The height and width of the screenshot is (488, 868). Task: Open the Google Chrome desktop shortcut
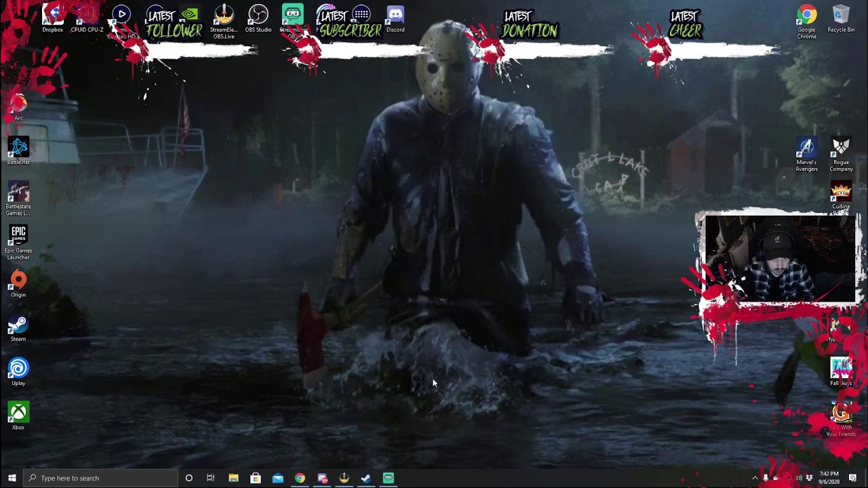click(x=806, y=20)
